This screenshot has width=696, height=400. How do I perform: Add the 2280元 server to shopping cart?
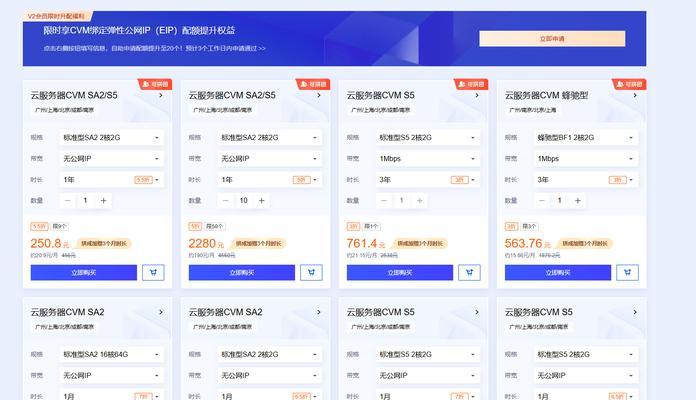311,273
